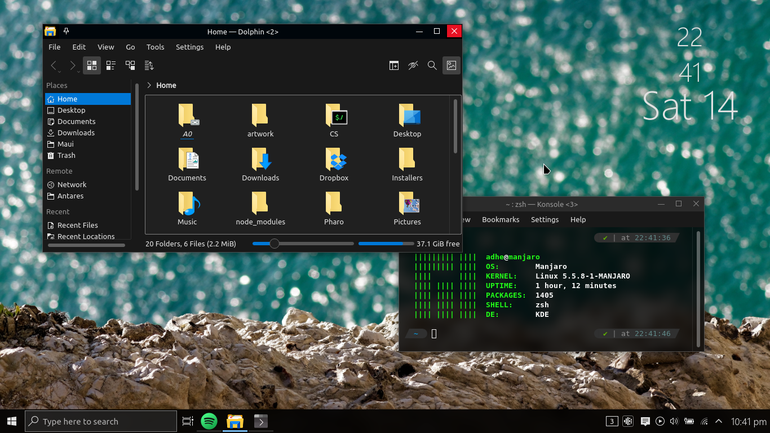Show hidden system tray icons
This screenshot has width=770, height=433.
pos(718,421)
